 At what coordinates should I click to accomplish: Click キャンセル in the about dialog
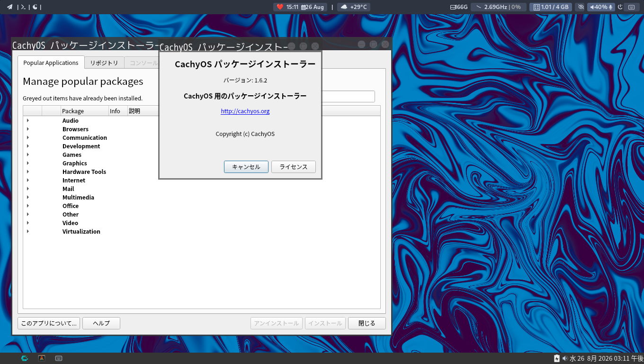[246, 167]
